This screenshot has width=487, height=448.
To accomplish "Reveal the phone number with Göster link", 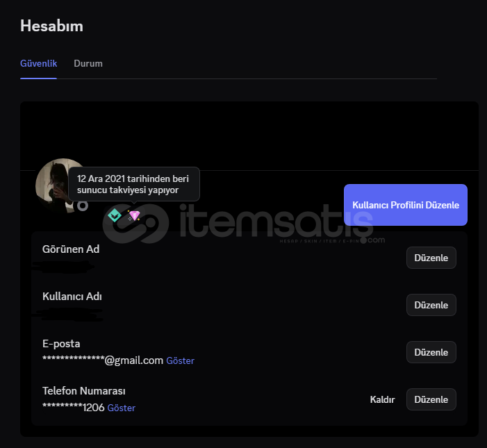I will pos(121,408).
